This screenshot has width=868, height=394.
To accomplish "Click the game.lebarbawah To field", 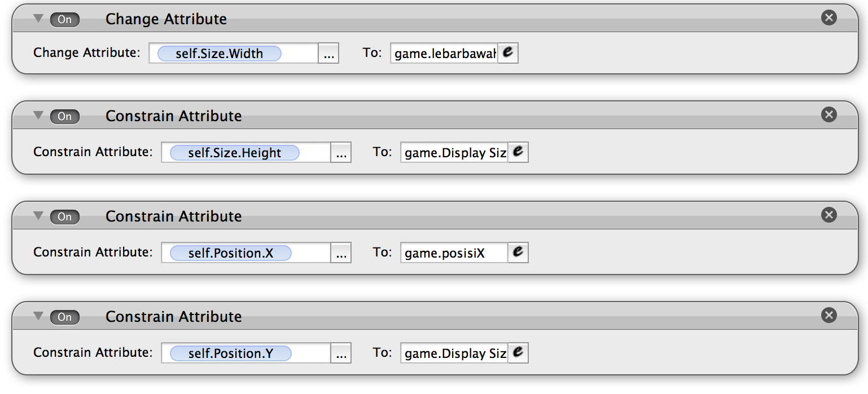I will [444, 54].
